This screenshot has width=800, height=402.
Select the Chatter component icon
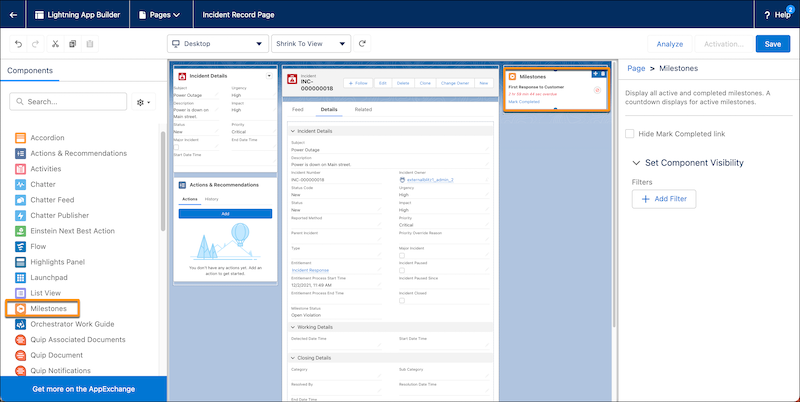tap(20, 184)
